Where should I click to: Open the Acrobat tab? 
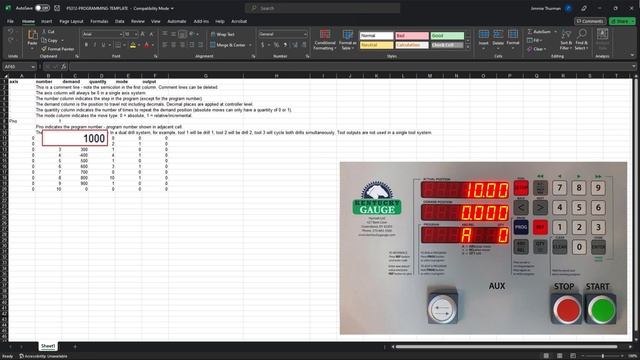(239, 21)
